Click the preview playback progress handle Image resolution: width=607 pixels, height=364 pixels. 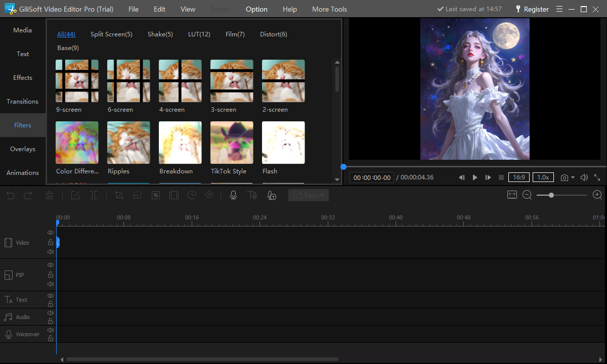[343, 166]
